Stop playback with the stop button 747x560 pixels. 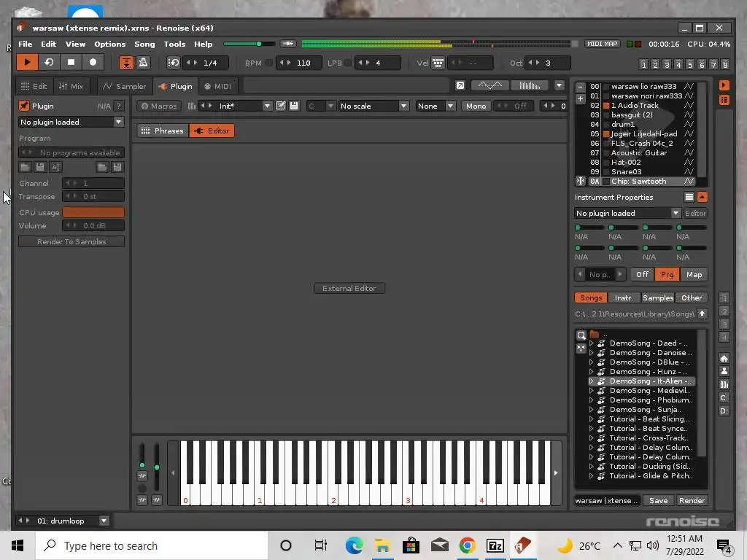point(71,63)
